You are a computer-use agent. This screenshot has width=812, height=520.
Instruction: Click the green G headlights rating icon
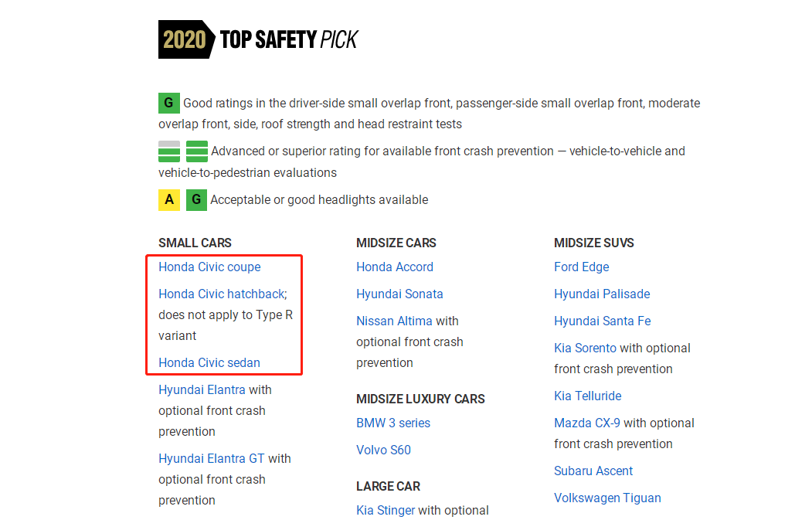point(196,200)
